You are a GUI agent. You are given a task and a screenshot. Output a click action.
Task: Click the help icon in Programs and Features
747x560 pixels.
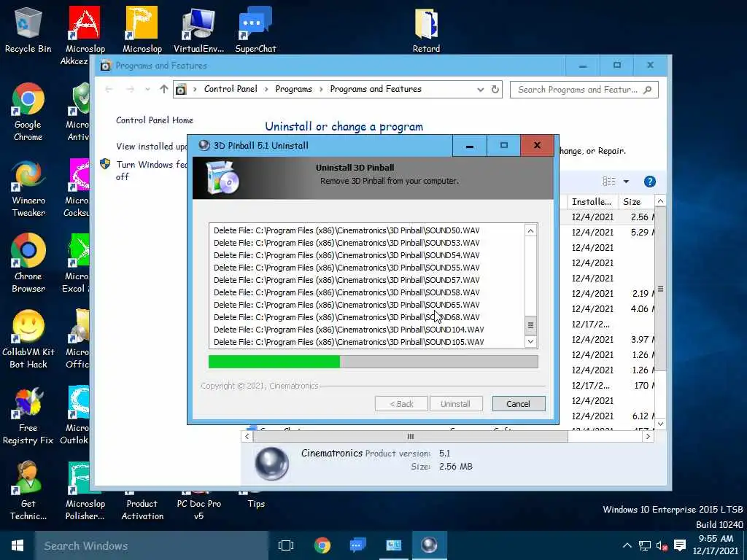coord(650,182)
